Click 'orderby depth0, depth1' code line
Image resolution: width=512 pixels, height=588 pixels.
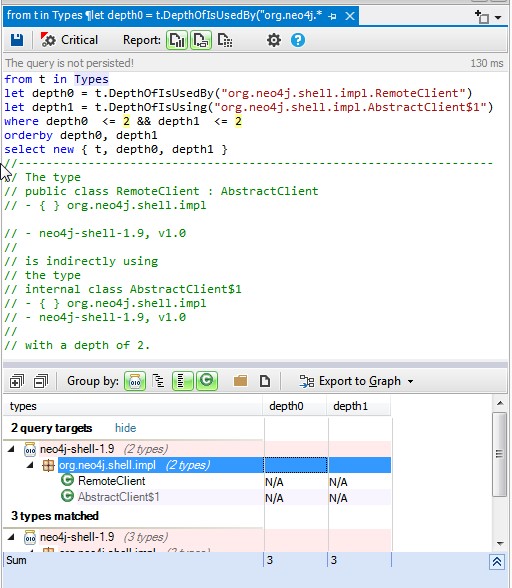point(81,135)
